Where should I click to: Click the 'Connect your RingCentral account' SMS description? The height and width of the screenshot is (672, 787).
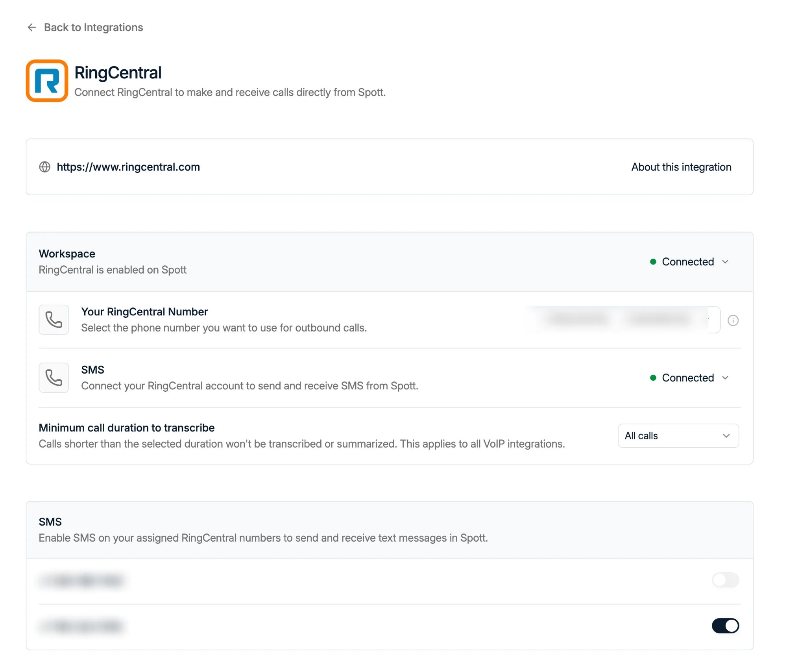click(x=249, y=386)
